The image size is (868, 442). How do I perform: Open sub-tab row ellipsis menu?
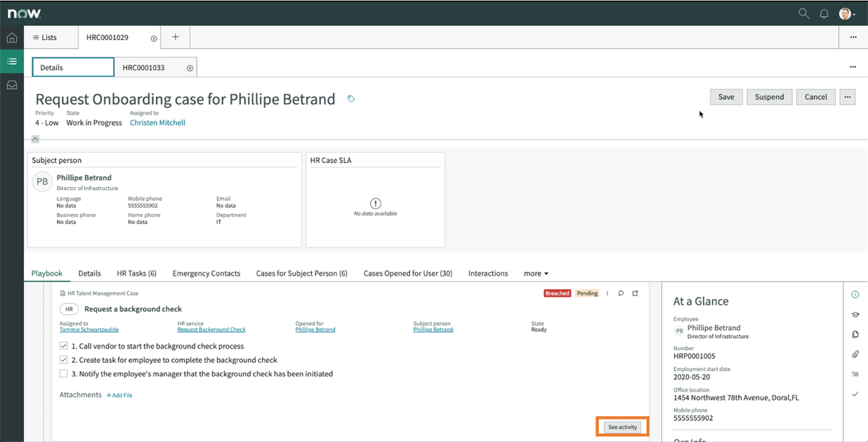(853, 67)
